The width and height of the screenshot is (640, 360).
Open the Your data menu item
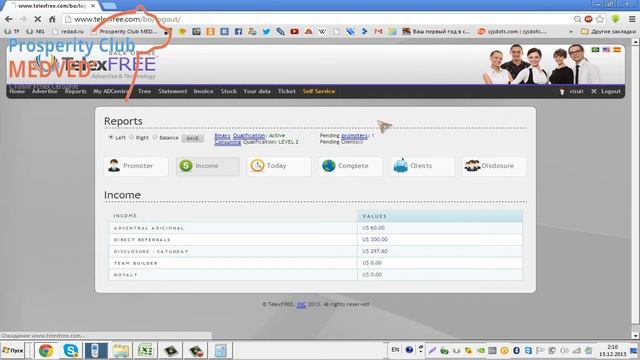click(x=257, y=91)
